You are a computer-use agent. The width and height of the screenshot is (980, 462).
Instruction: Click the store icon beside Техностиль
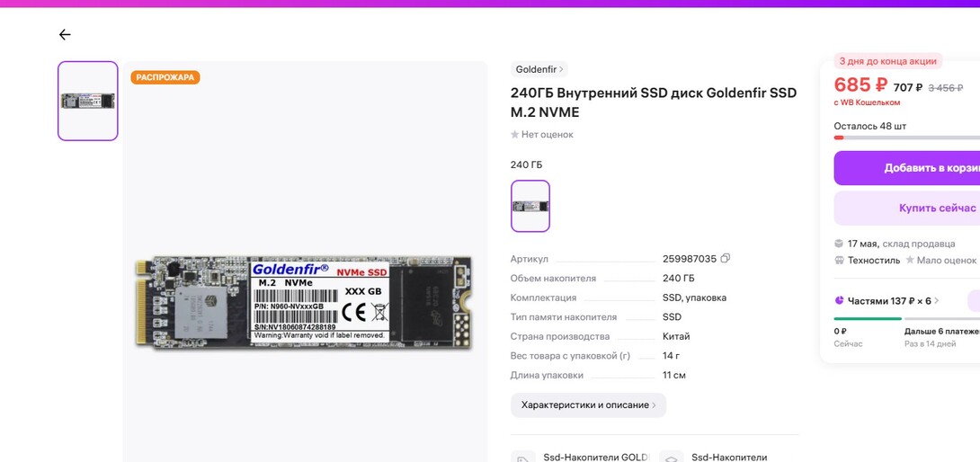click(x=839, y=261)
